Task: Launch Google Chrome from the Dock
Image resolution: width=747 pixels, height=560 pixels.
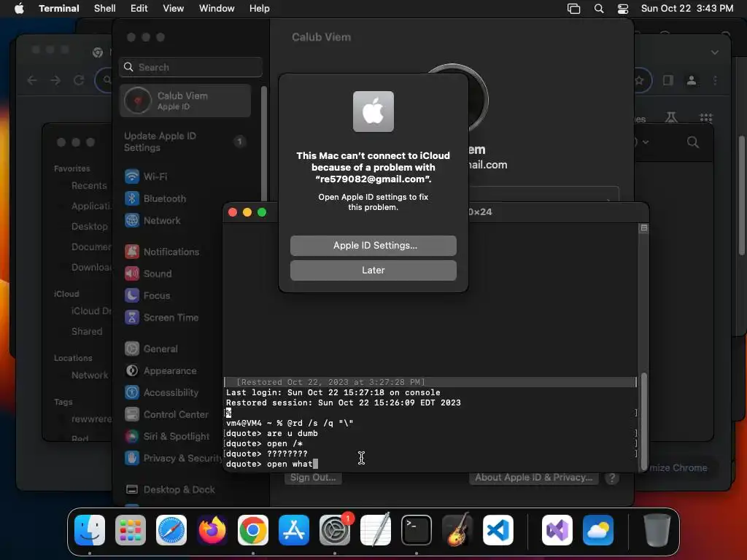Action: (x=253, y=530)
